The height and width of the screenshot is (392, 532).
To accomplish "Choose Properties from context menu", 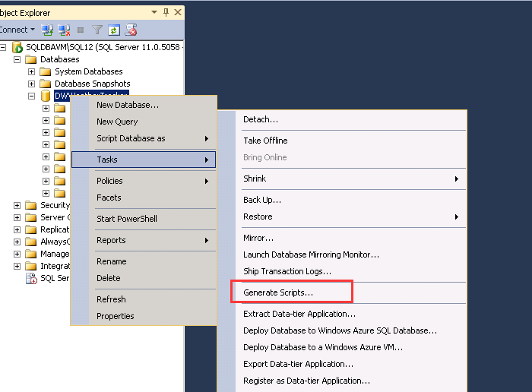I will click(x=144, y=316).
